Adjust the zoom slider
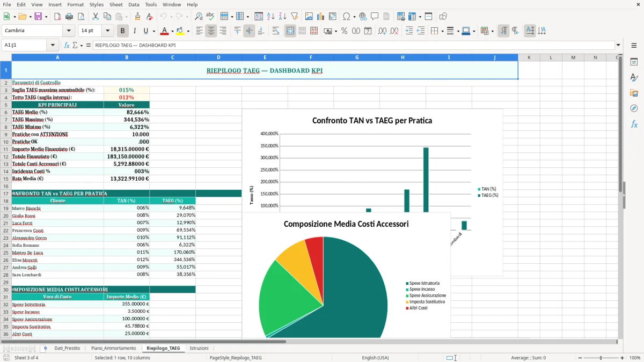The image size is (644, 362). pyautogui.click(x=600, y=358)
